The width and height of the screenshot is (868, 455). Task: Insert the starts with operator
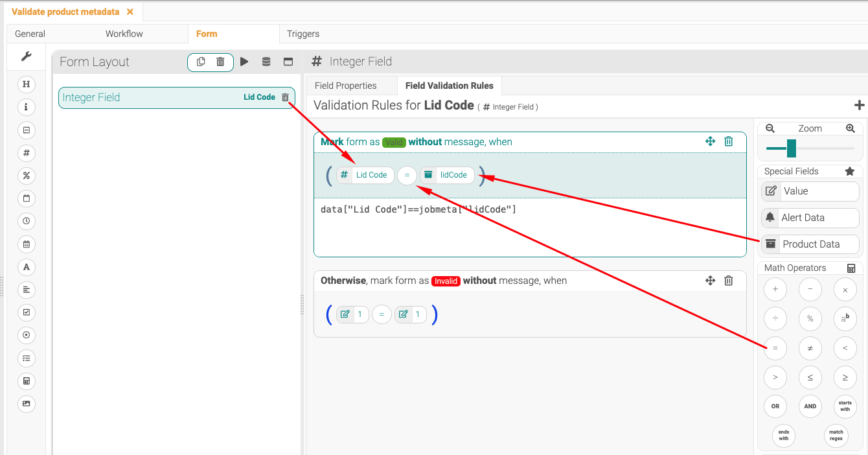[845, 406]
